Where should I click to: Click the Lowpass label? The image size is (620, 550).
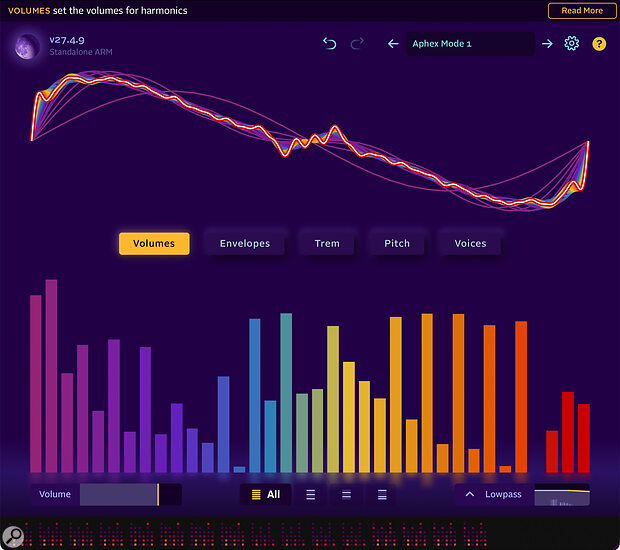click(503, 494)
